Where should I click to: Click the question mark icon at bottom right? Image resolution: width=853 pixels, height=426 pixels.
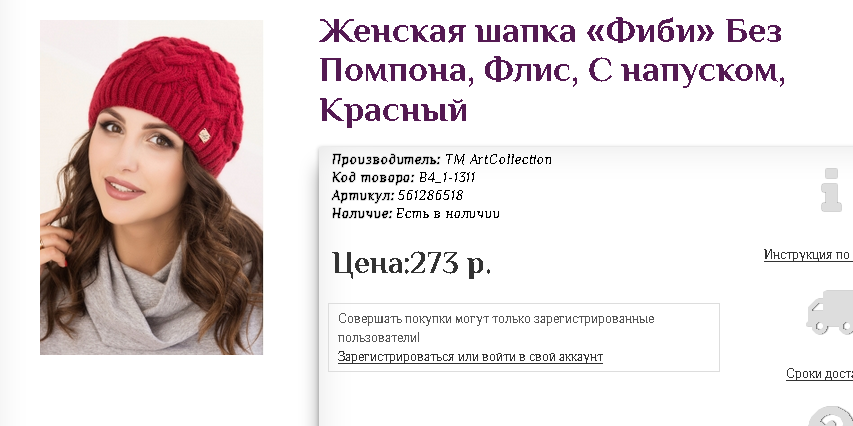832,417
